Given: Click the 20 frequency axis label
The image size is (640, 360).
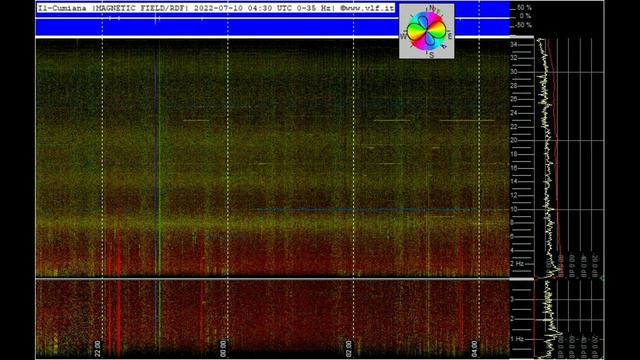Looking at the screenshot, I should (x=514, y=140).
